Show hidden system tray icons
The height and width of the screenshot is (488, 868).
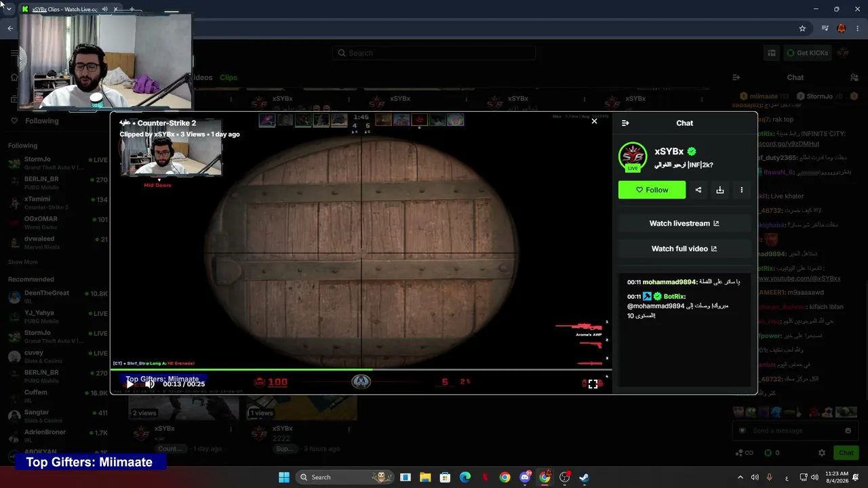pos(740,477)
